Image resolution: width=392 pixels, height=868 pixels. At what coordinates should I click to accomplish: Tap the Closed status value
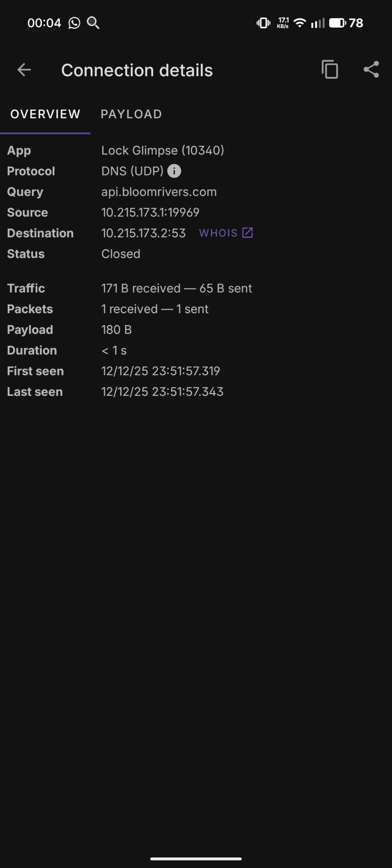click(120, 253)
